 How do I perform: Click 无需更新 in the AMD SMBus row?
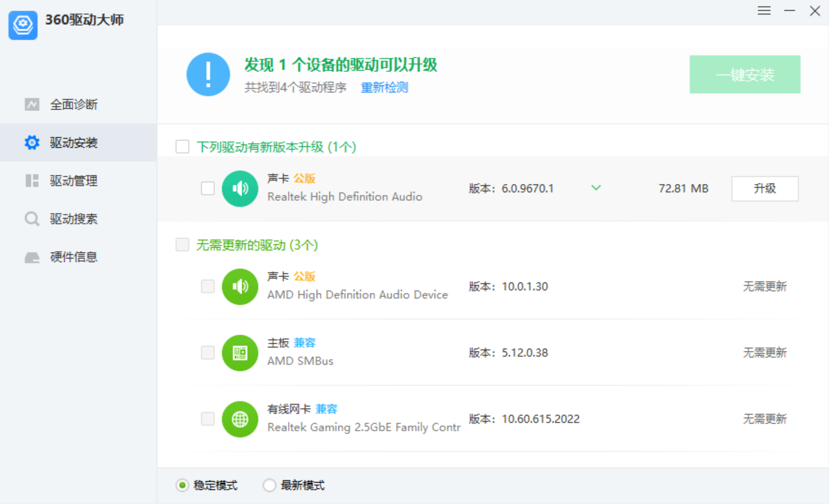[x=765, y=353]
